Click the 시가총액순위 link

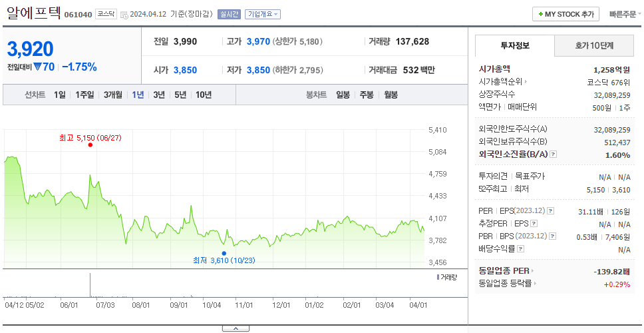[x=500, y=82]
